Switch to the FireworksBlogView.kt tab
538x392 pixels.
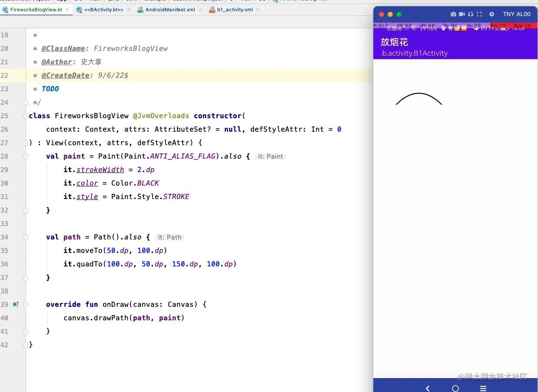tap(37, 10)
